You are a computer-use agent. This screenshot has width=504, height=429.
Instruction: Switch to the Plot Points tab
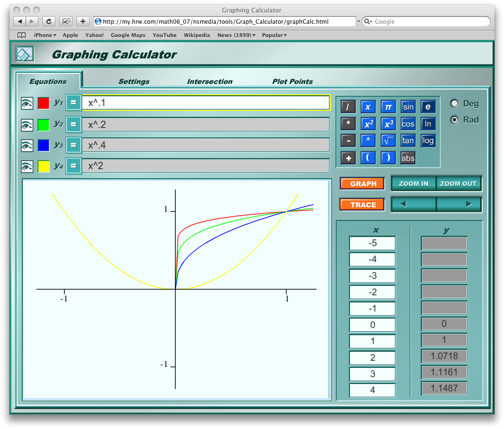pos(293,82)
